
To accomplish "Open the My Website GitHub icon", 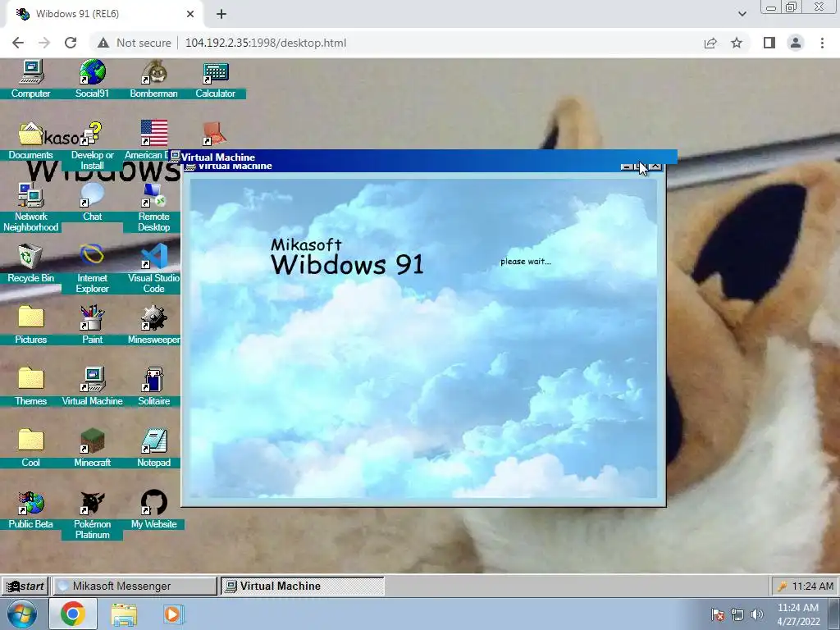I will tap(153, 509).
